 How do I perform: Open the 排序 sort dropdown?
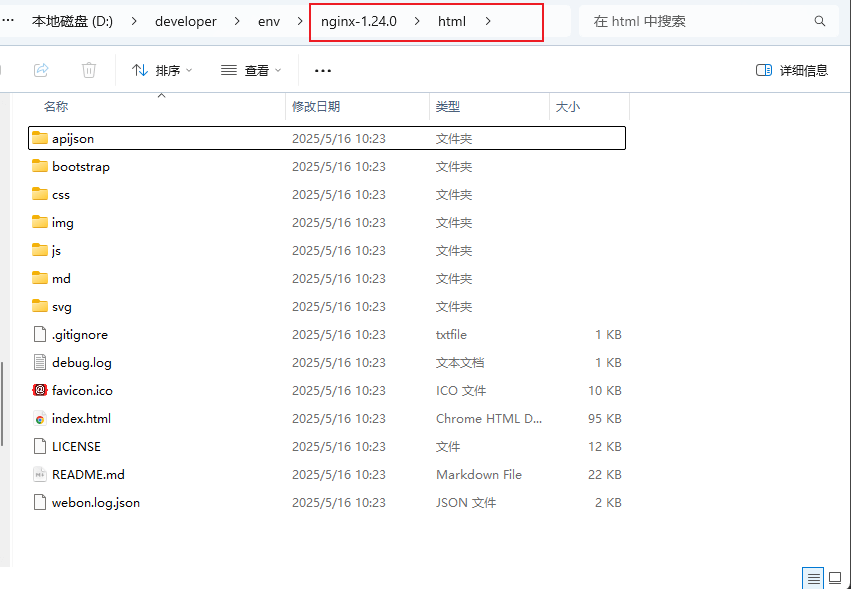[161, 70]
